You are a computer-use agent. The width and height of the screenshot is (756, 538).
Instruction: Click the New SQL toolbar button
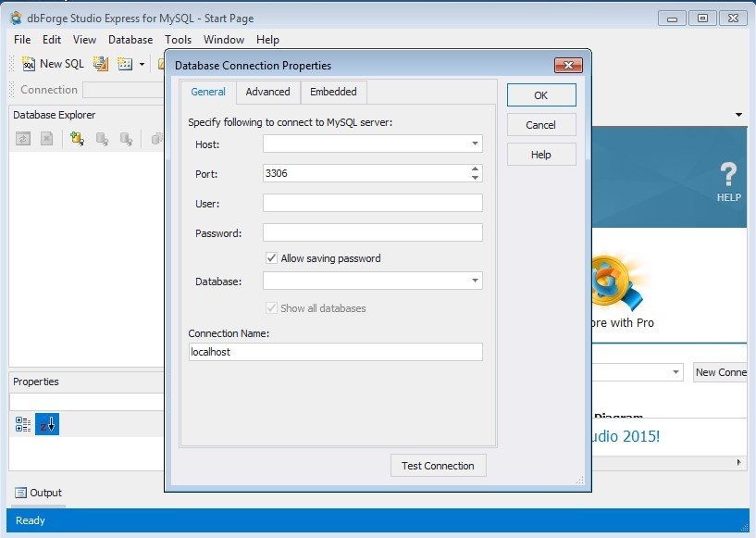coord(53,64)
